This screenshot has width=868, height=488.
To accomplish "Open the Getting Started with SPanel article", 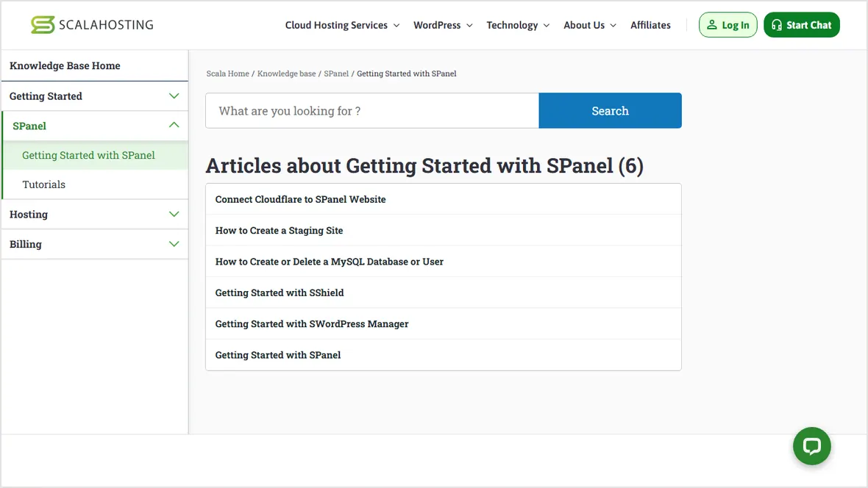I will 444,355.
